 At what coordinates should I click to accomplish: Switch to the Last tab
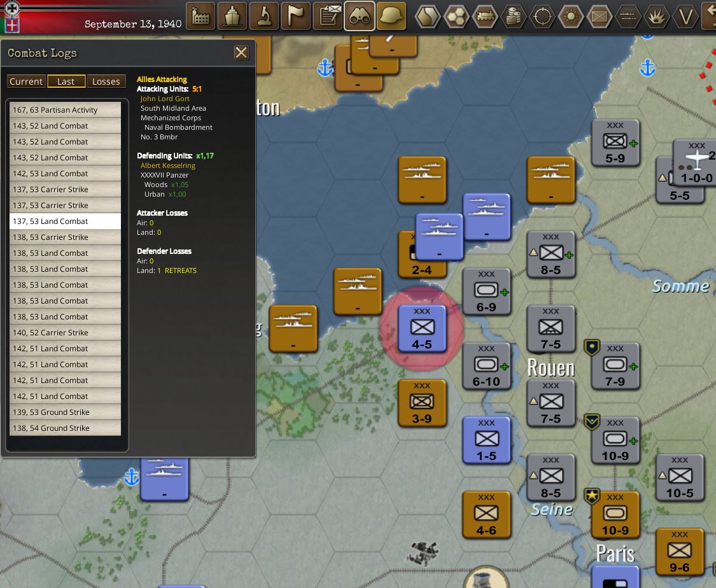(66, 81)
